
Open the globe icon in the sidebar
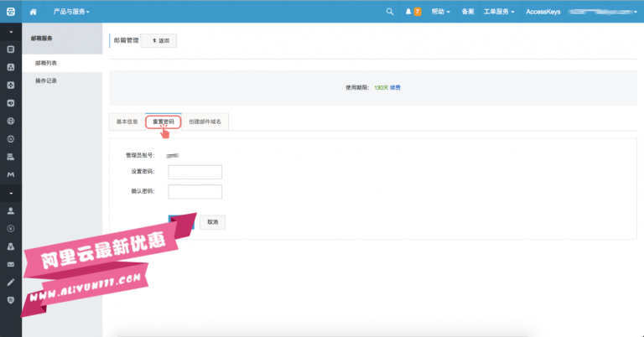[x=11, y=121]
